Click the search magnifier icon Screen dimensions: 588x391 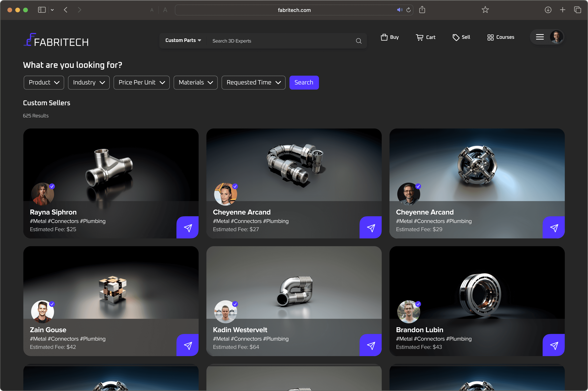359,41
